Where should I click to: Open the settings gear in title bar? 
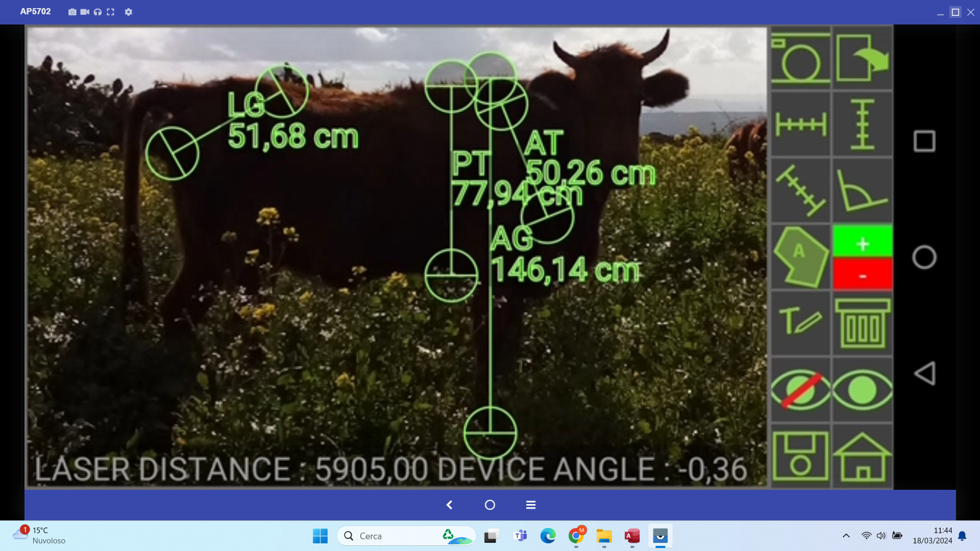[129, 12]
